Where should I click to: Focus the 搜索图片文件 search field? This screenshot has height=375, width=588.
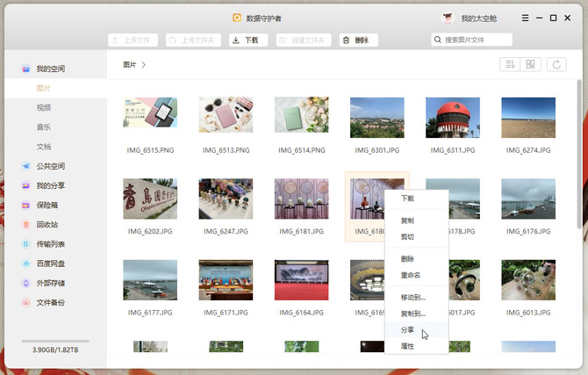pyautogui.click(x=472, y=40)
